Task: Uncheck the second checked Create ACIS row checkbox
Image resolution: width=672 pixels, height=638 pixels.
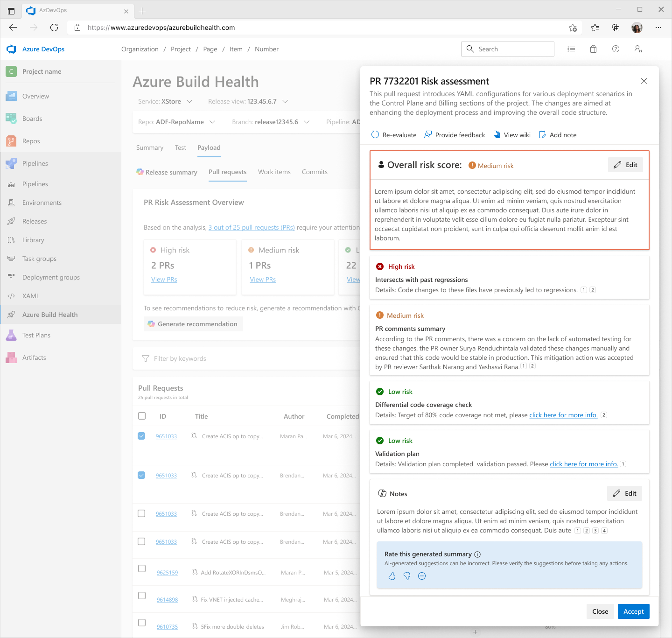Action: click(141, 475)
